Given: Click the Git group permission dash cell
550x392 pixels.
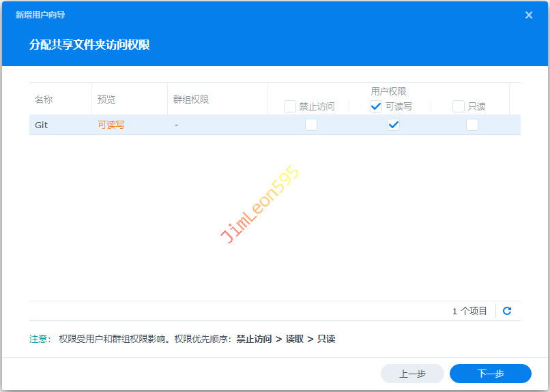Looking at the screenshot, I should [176, 125].
